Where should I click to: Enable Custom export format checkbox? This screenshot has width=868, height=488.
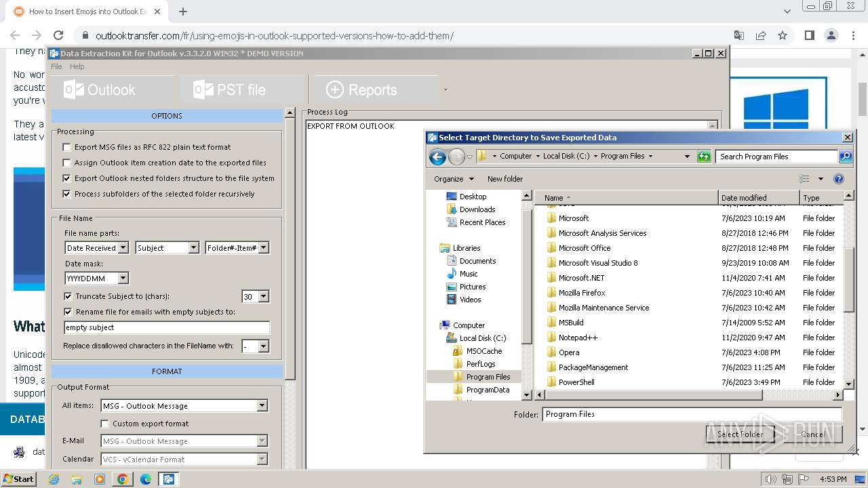click(x=104, y=424)
